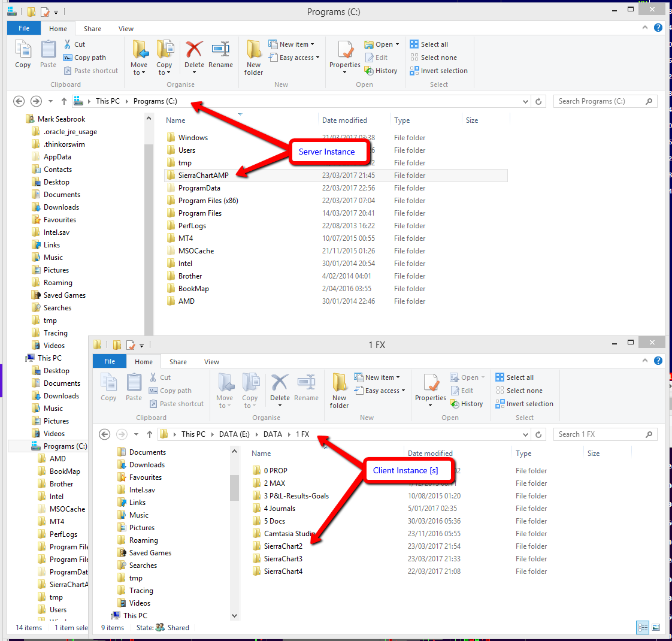Open Properties in 1 FX ribbon

(x=431, y=390)
